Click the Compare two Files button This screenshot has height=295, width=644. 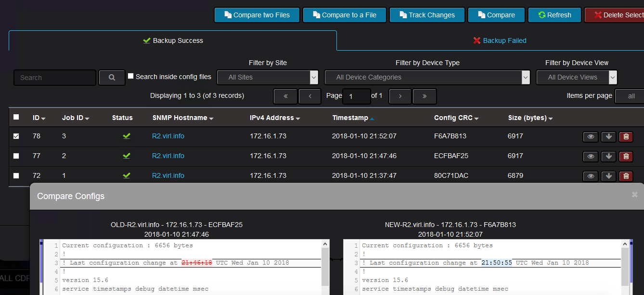(x=257, y=15)
